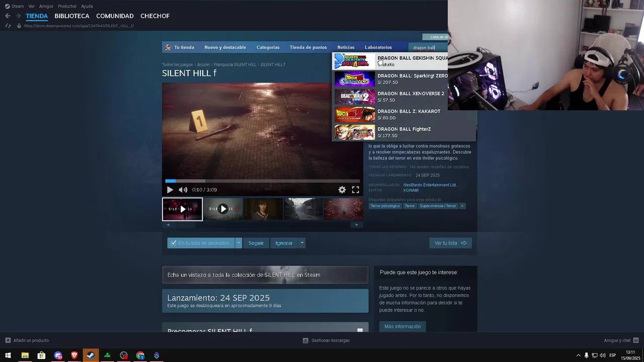
Task: Open the Productos menu
Action: click(x=67, y=6)
